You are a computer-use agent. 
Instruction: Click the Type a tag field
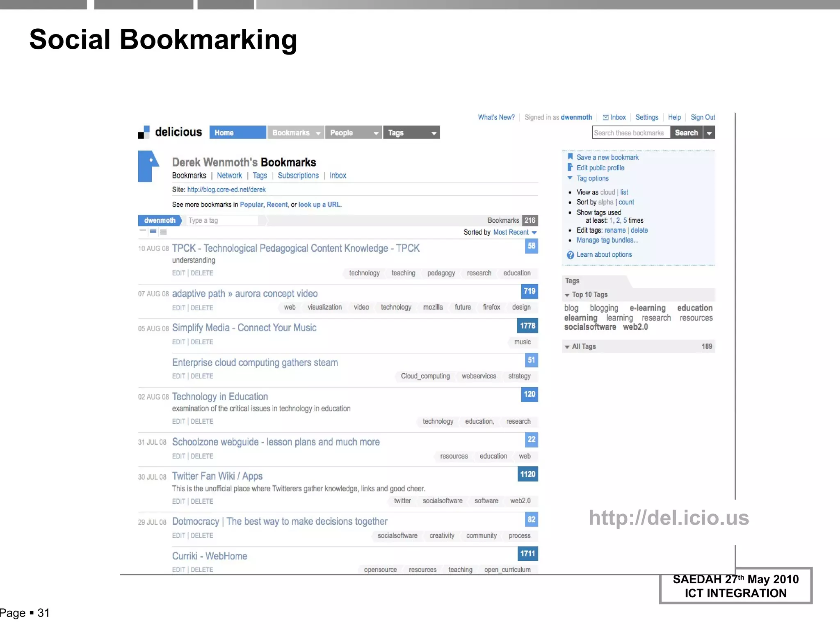click(x=222, y=221)
